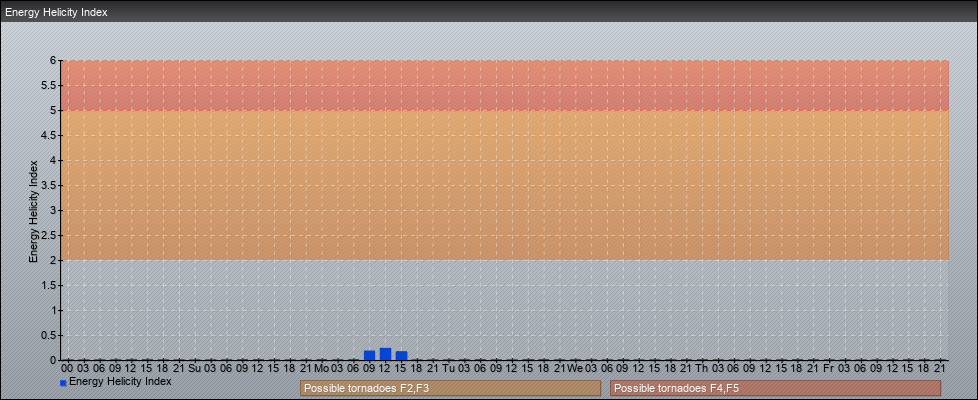
Task: Click the 'We' day label on time axis
Action: click(x=575, y=368)
